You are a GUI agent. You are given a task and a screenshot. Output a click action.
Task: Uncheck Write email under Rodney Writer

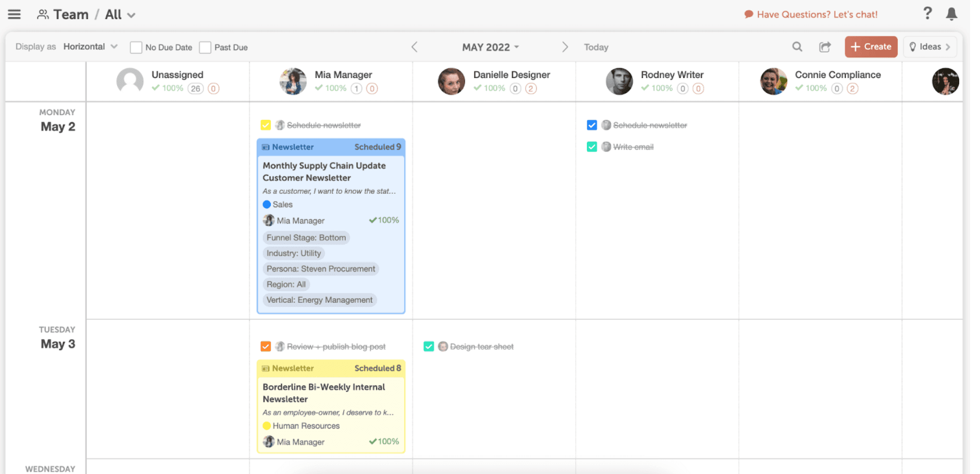[x=592, y=146]
